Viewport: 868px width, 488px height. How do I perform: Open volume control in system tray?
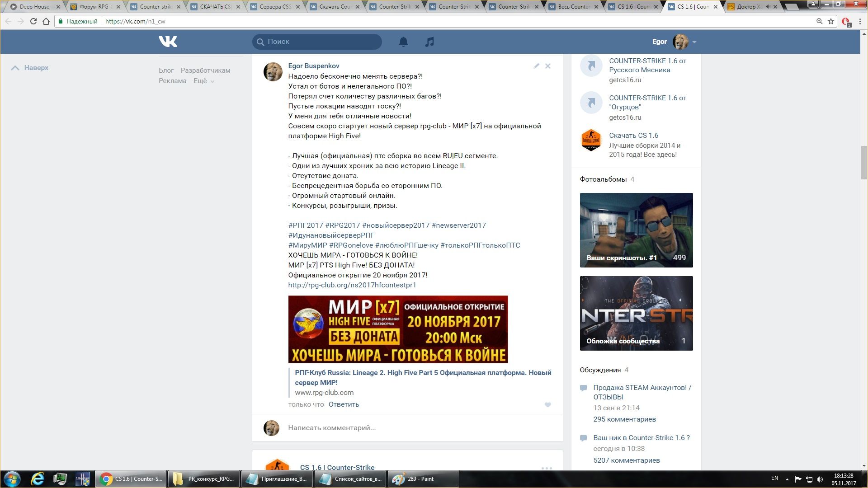point(820,479)
